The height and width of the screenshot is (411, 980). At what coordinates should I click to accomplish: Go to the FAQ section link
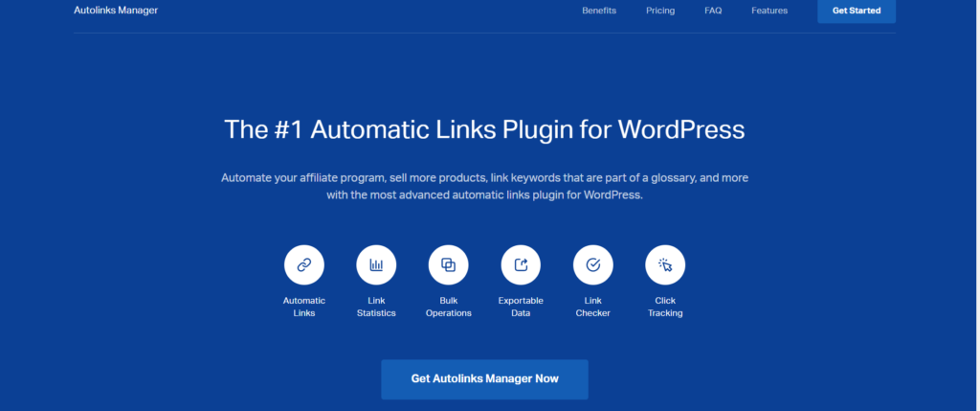[x=713, y=11]
